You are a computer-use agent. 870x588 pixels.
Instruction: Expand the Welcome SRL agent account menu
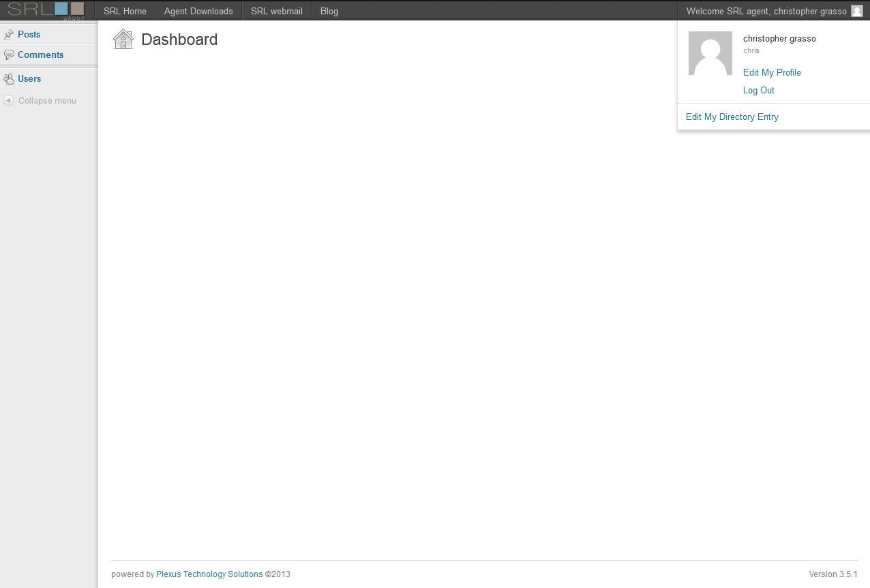pyautogui.click(x=766, y=11)
